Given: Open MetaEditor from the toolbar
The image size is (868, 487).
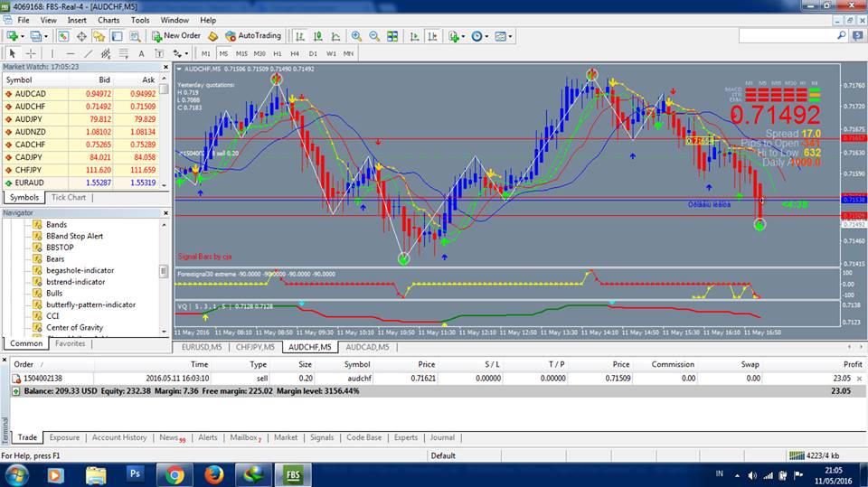Looking at the screenshot, I should coord(212,36).
